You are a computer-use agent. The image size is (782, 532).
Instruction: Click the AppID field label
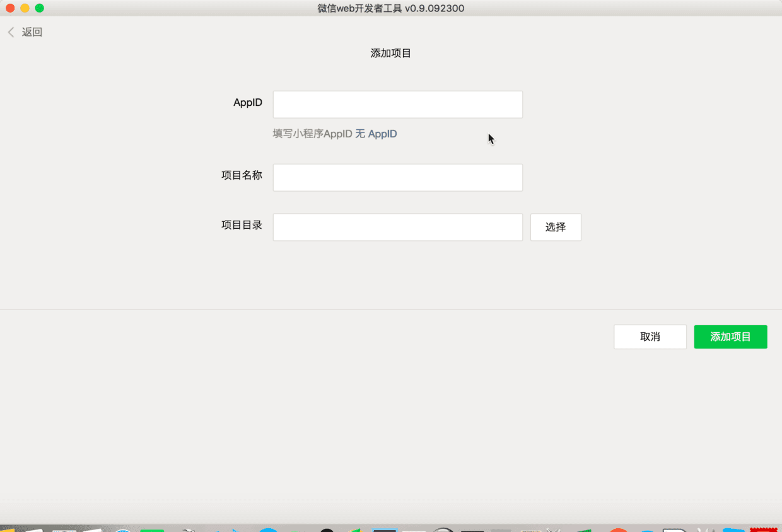point(248,102)
